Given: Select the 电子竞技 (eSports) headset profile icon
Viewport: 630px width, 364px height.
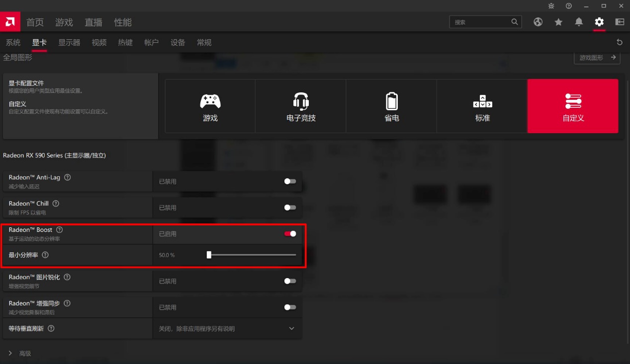Looking at the screenshot, I should point(300,106).
